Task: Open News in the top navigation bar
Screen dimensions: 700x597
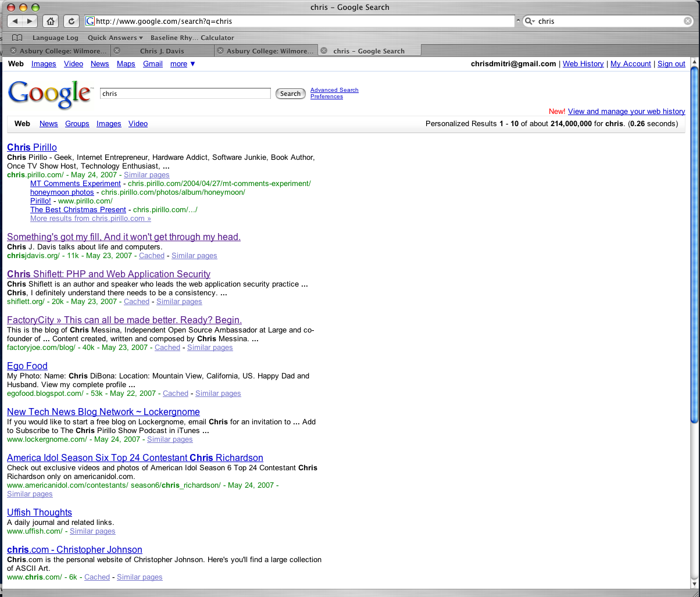Action: (100, 64)
